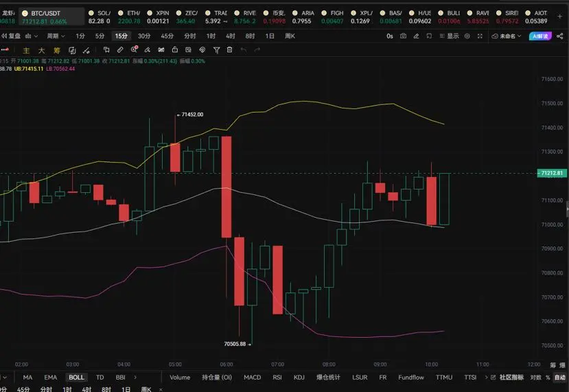Switch to the 4时 timeframe in top bar
This screenshot has width=569, height=392.
(x=231, y=36)
